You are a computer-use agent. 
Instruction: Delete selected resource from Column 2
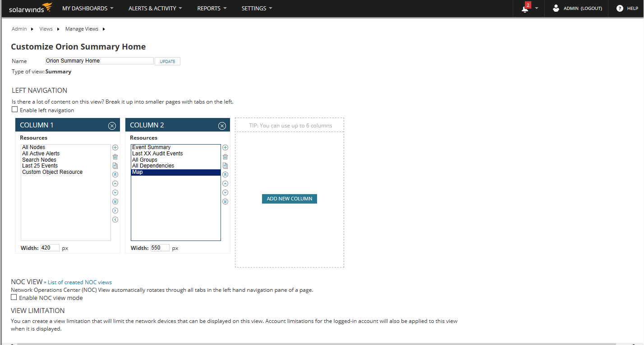225,156
